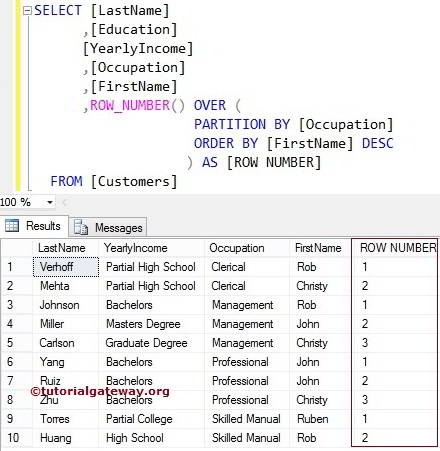Click Bachelors cell in Johnson row

tap(152, 305)
